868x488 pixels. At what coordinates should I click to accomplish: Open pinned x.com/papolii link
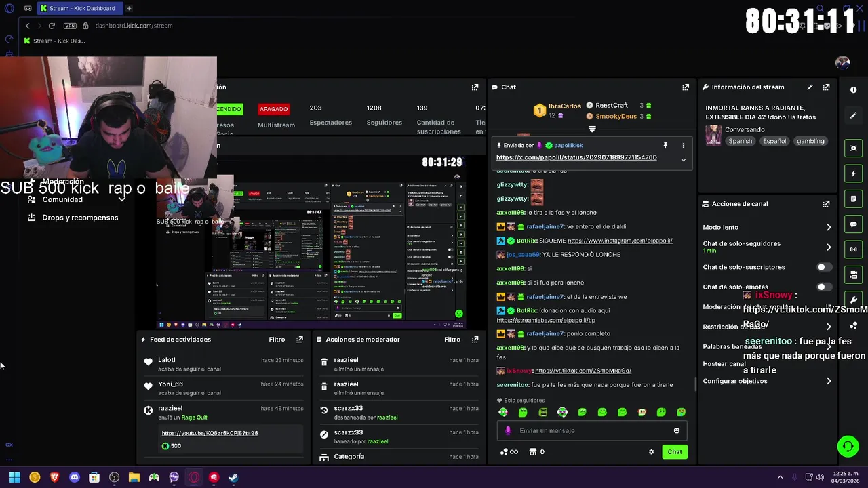[x=576, y=157]
